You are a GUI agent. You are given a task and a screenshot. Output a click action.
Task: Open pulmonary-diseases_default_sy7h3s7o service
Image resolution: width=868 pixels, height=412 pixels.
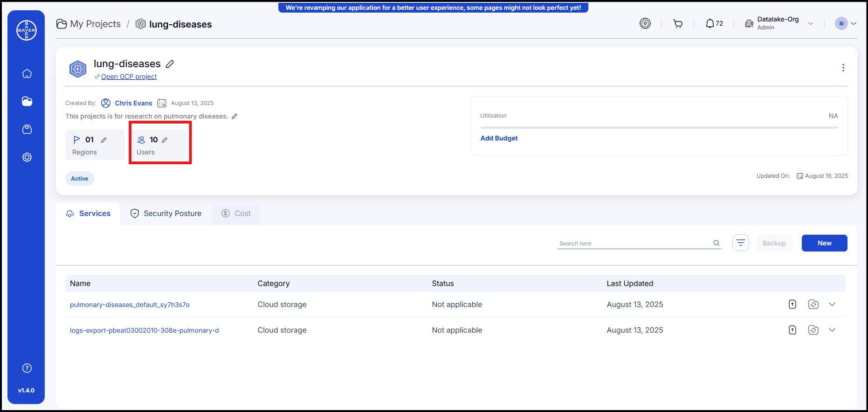pos(130,305)
